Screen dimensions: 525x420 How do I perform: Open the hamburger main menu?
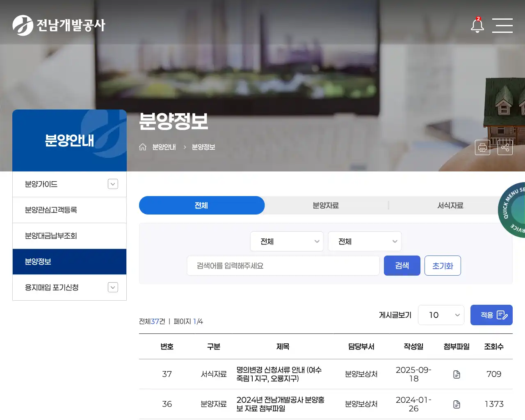(502, 25)
